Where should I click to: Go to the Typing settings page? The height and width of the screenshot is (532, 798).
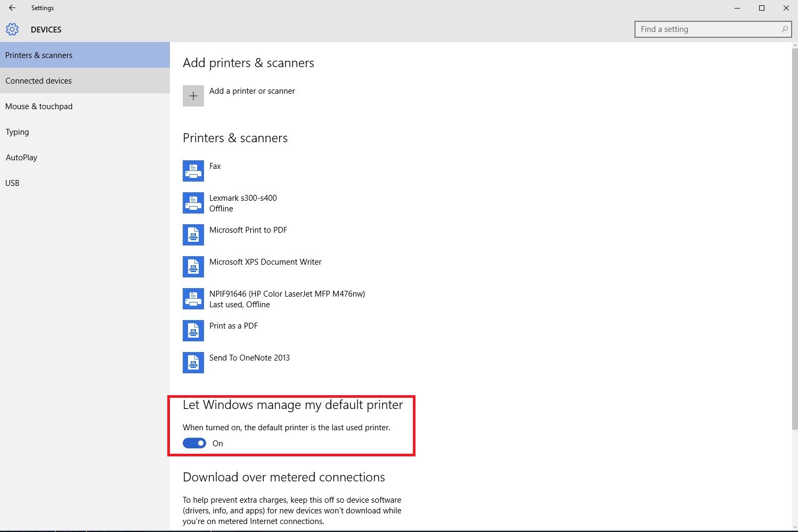click(17, 132)
